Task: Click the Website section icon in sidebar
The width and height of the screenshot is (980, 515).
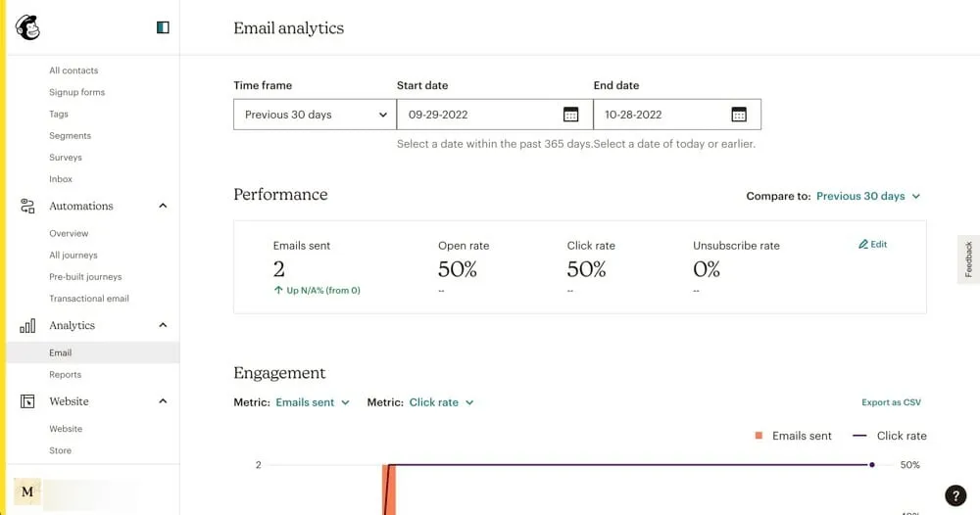Action: (x=27, y=401)
